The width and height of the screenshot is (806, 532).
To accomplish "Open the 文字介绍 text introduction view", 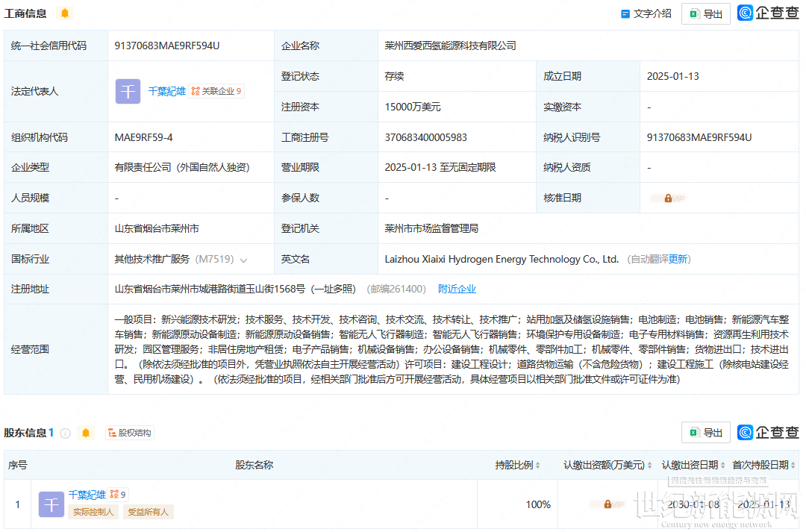I will click(646, 13).
